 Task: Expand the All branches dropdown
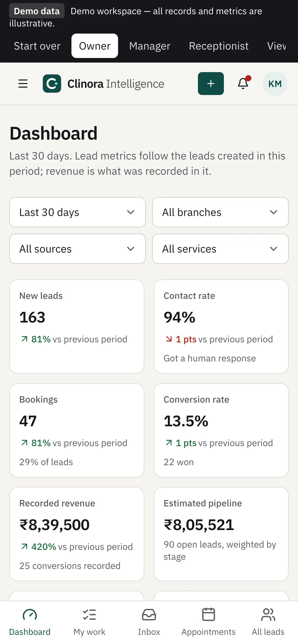220,212
